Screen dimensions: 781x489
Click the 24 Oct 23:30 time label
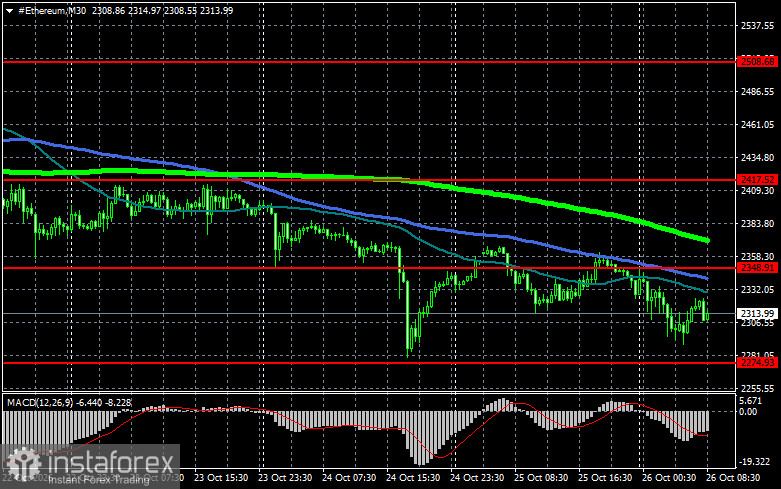(477, 478)
